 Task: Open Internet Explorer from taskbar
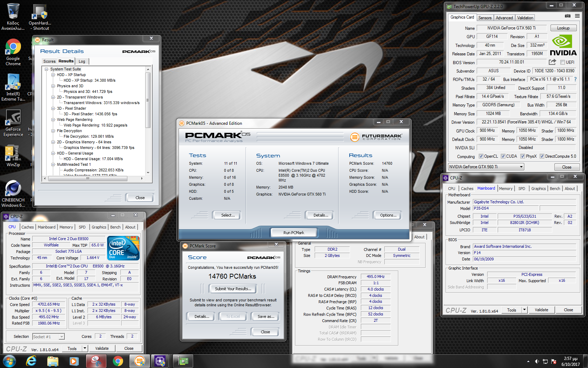pos(31,361)
